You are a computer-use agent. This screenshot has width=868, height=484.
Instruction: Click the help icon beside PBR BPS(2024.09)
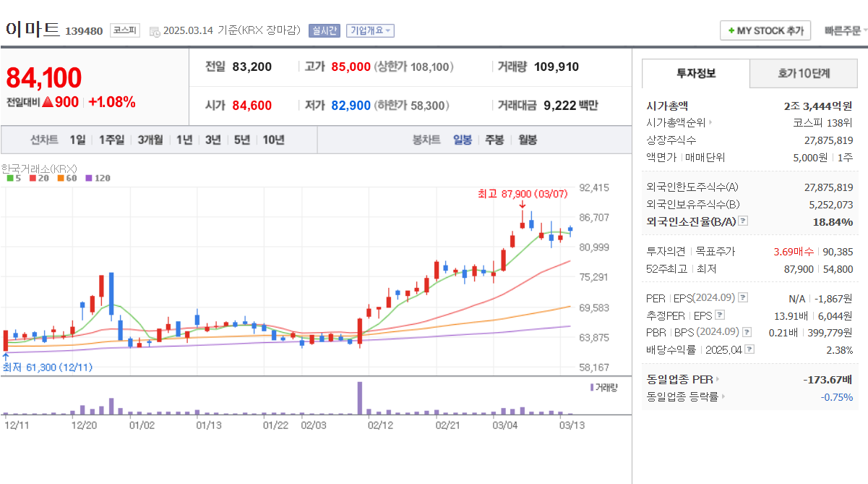click(x=747, y=332)
